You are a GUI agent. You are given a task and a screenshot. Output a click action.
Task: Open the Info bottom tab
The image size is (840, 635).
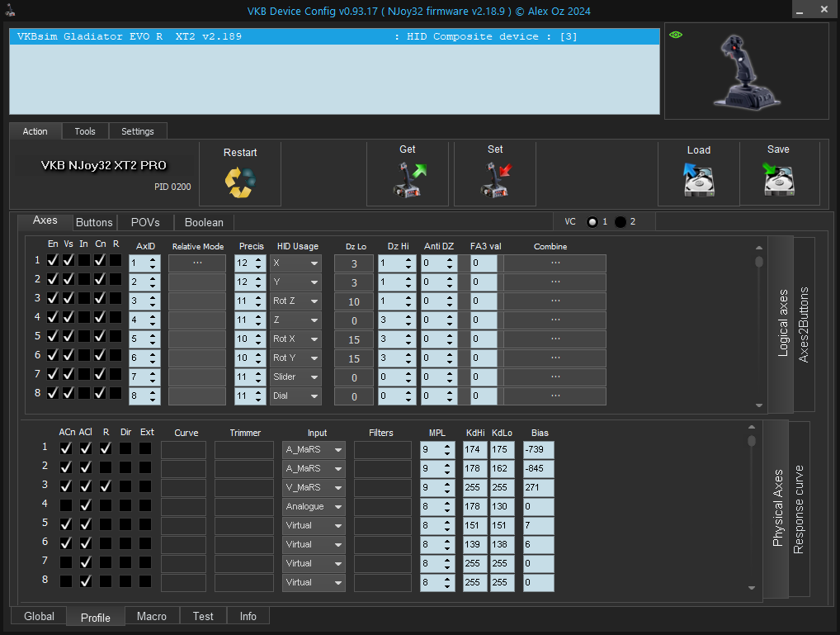coord(248,616)
